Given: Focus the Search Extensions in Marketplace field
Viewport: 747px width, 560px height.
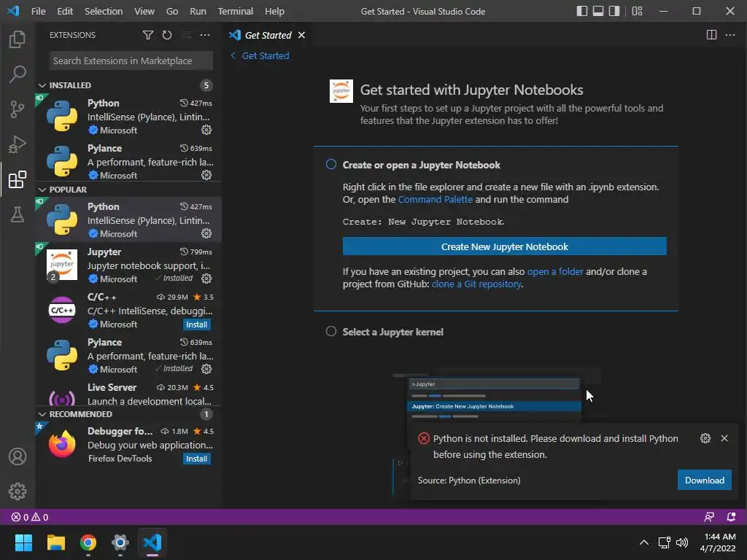Looking at the screenshot, I should (131, 61).
